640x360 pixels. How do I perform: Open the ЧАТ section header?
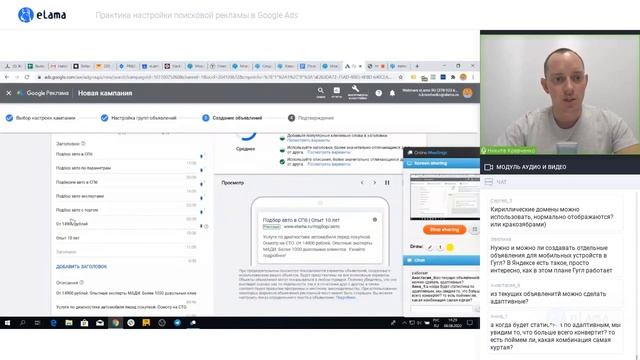tap(560, 182)
